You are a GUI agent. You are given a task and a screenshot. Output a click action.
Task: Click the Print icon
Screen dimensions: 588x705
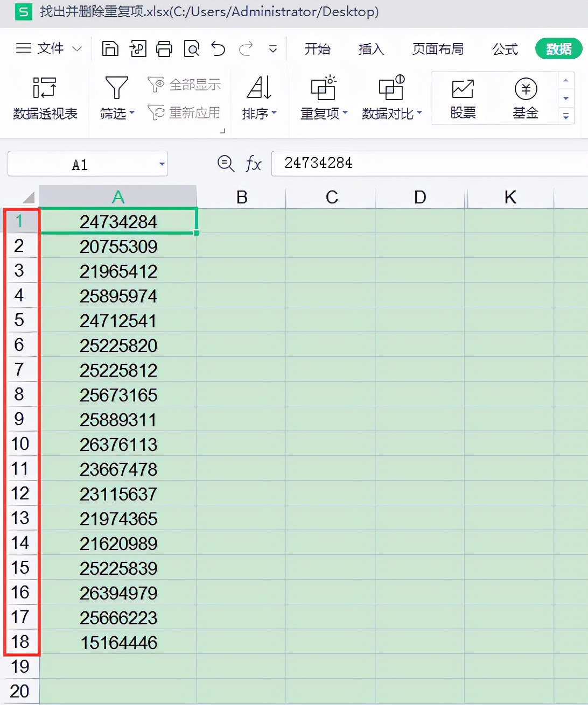click(164, 49)
